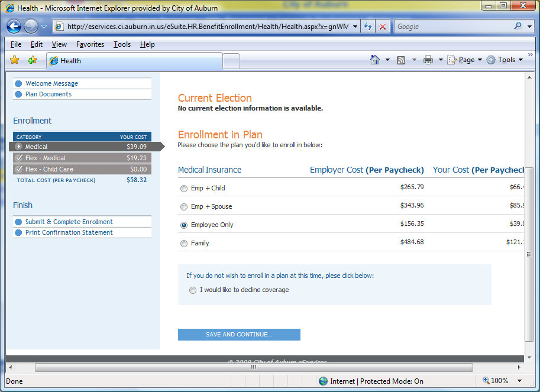Click the Google search box
540x392 pixels.
pyautogui.click(x=454, y=27)
